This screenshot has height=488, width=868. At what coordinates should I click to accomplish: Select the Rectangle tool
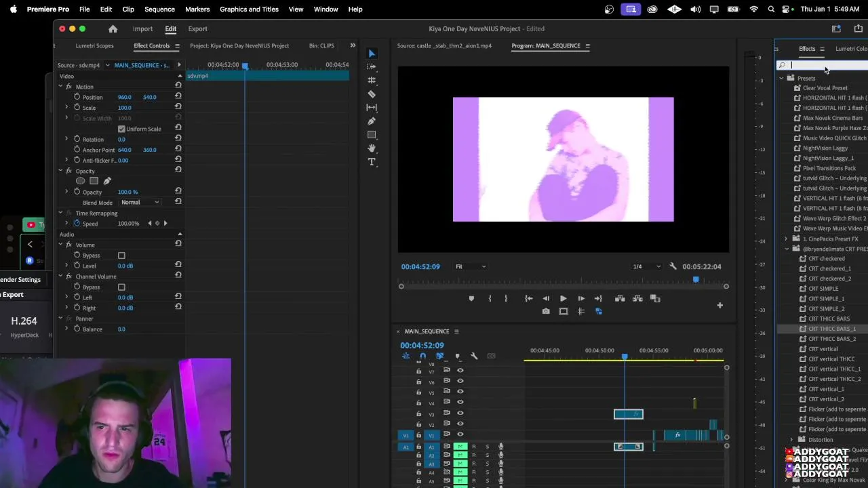point(372,135)
